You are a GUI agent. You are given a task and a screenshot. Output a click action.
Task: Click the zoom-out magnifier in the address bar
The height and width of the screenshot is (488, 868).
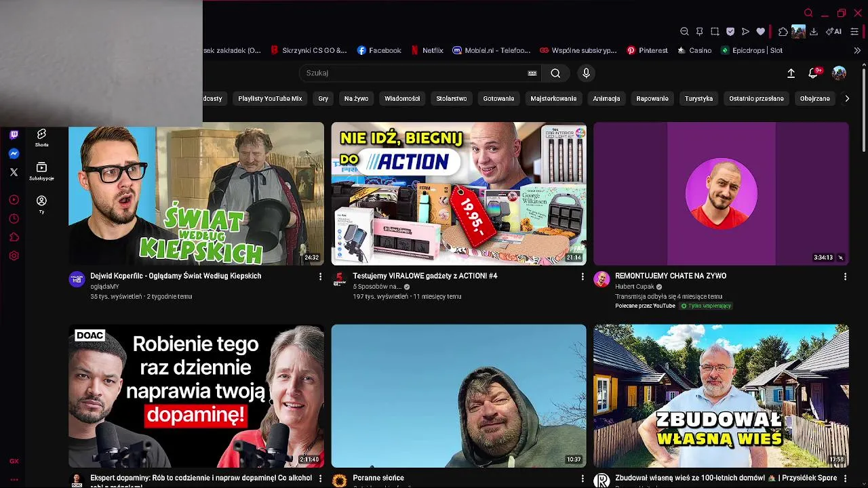pyautogui.click(x=684, y=31)
